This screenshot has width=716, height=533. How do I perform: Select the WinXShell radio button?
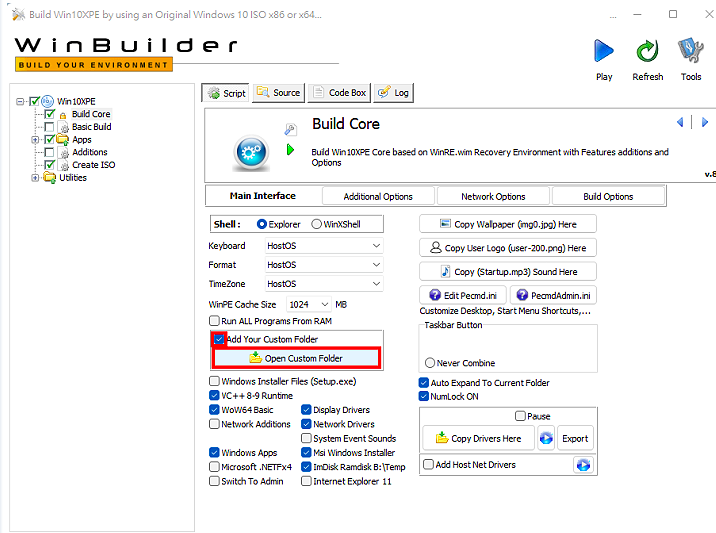tap(316, 224)
